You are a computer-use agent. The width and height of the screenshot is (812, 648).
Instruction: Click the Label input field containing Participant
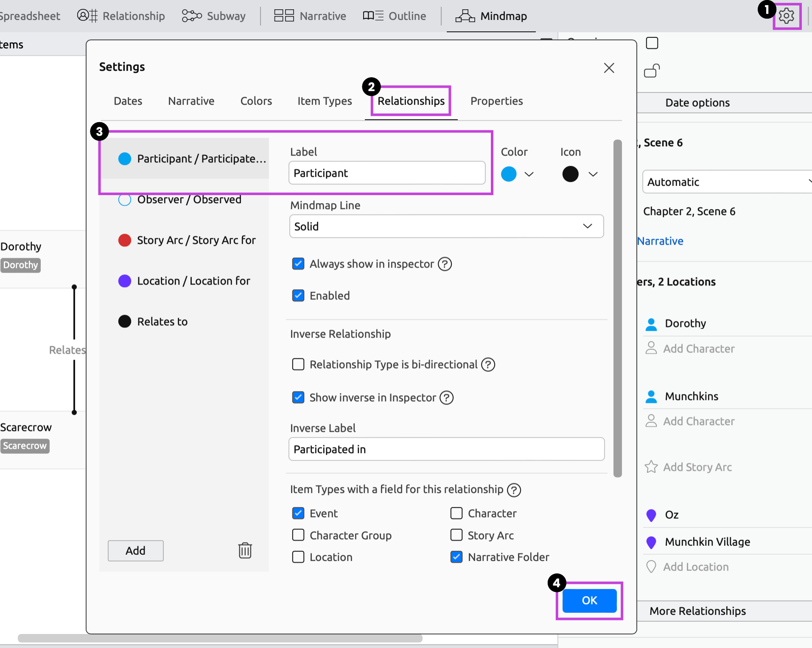(x=387, y=173)
